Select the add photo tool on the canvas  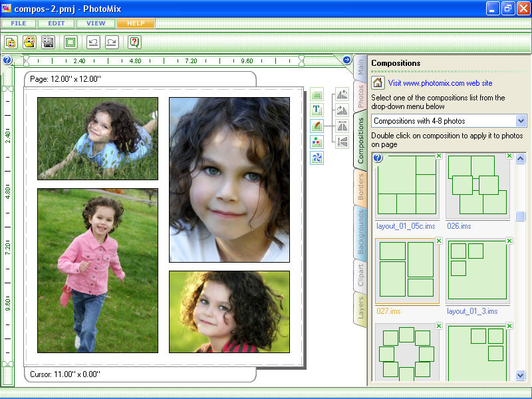[x=317, y=94]
